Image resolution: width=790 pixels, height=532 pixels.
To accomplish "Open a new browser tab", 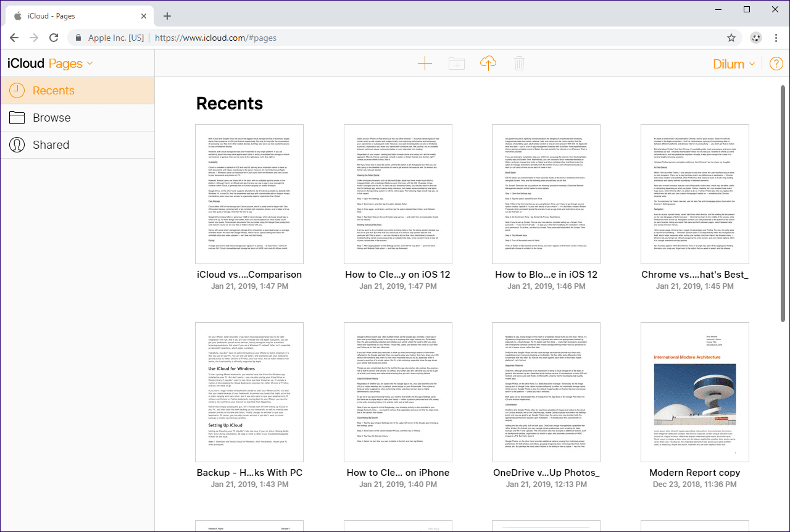I will pyautogui.click(x=167, y=16).
